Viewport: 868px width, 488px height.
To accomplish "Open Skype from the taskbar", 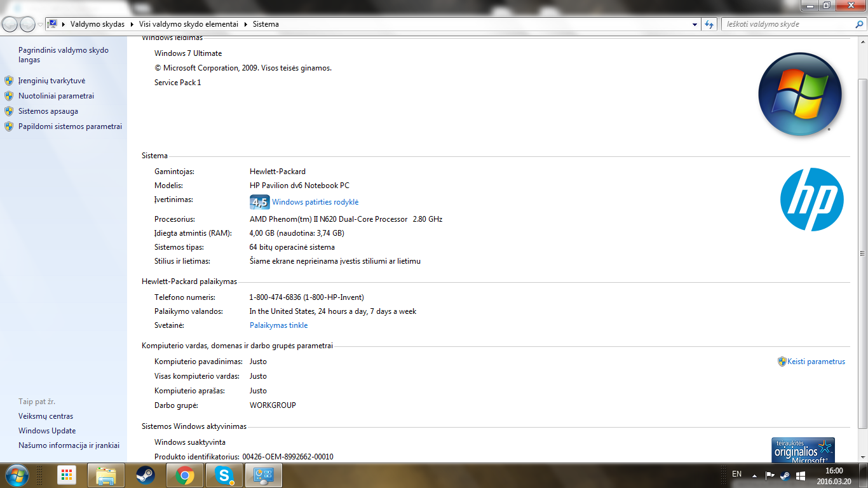I will point(224,475).
